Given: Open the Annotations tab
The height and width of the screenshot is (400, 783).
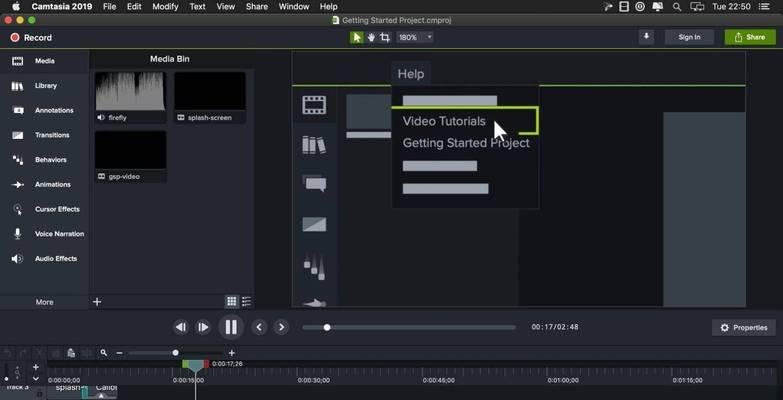Looking at the screenshot, I should tap(44, 110).
